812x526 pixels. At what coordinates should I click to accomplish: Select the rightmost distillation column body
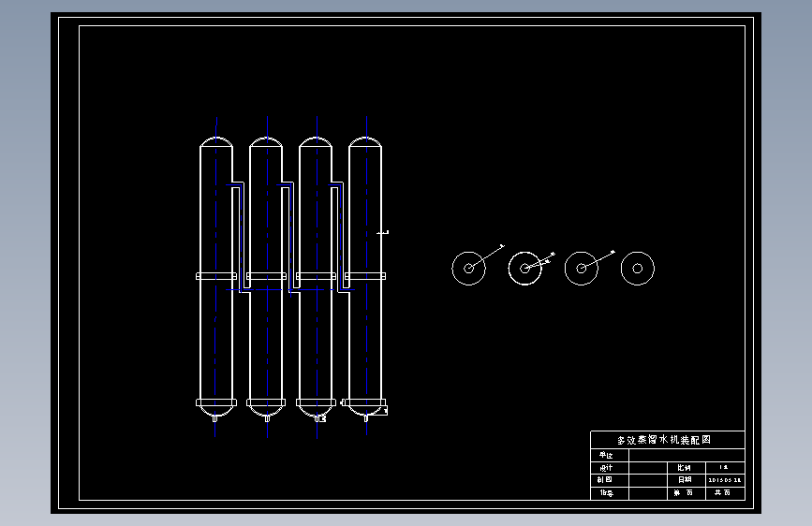pos(365,280)
